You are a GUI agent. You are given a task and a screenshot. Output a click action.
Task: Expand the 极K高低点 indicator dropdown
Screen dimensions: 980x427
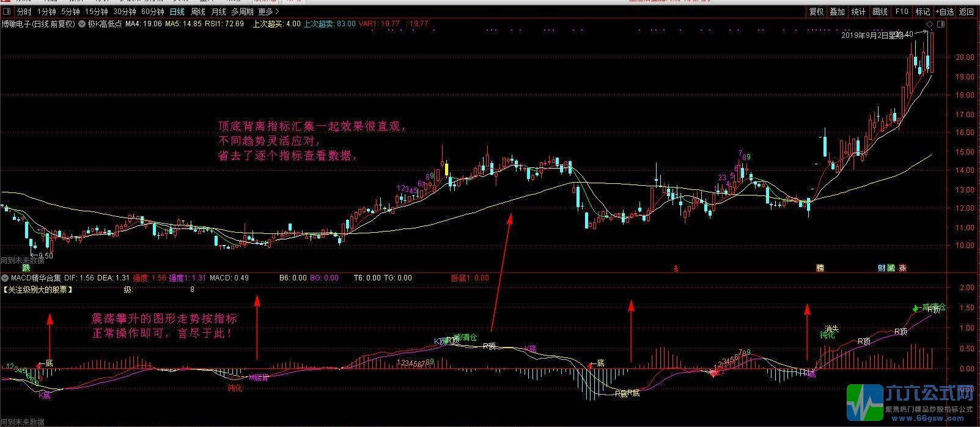[83, 24]
